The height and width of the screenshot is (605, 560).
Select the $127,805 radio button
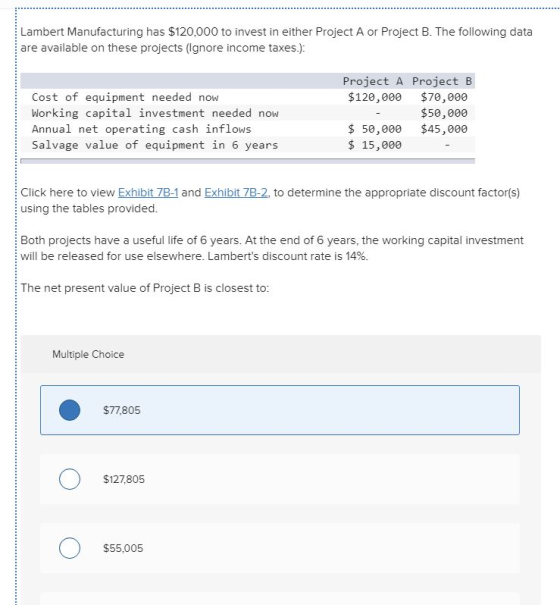(x=69, y=479)
